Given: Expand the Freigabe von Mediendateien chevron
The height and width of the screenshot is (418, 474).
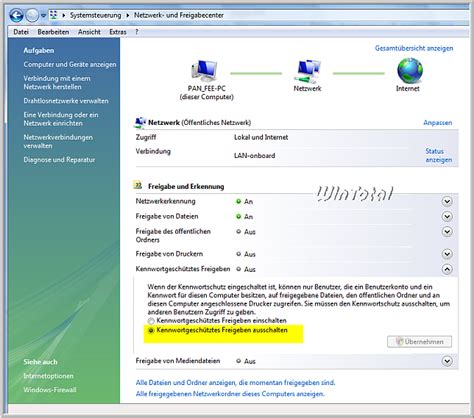Looking at the screenshot, I should point(447,361).
